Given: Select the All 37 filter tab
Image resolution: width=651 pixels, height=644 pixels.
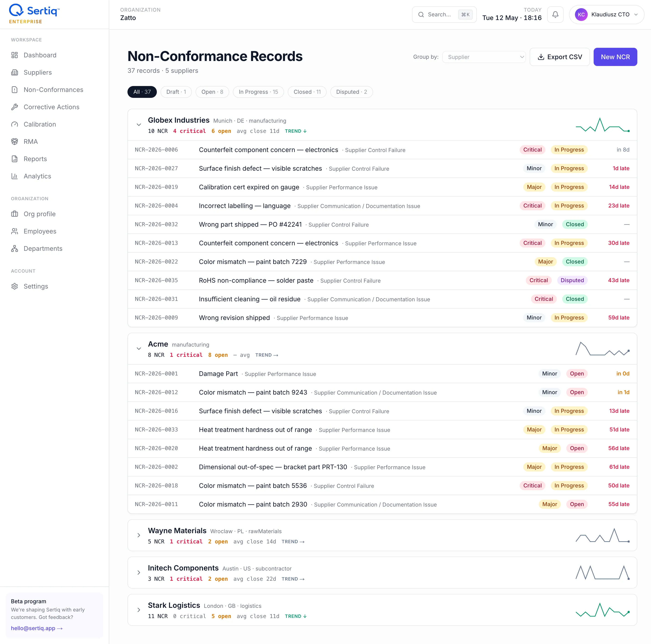Looking at the screenshot, I should tap(142, 92).
